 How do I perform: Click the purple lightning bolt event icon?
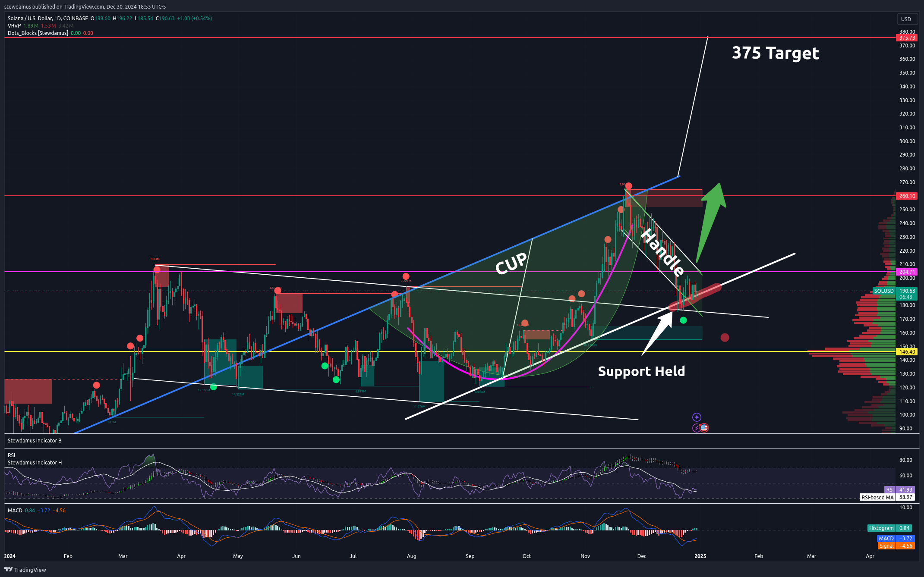tap(696, 428)
